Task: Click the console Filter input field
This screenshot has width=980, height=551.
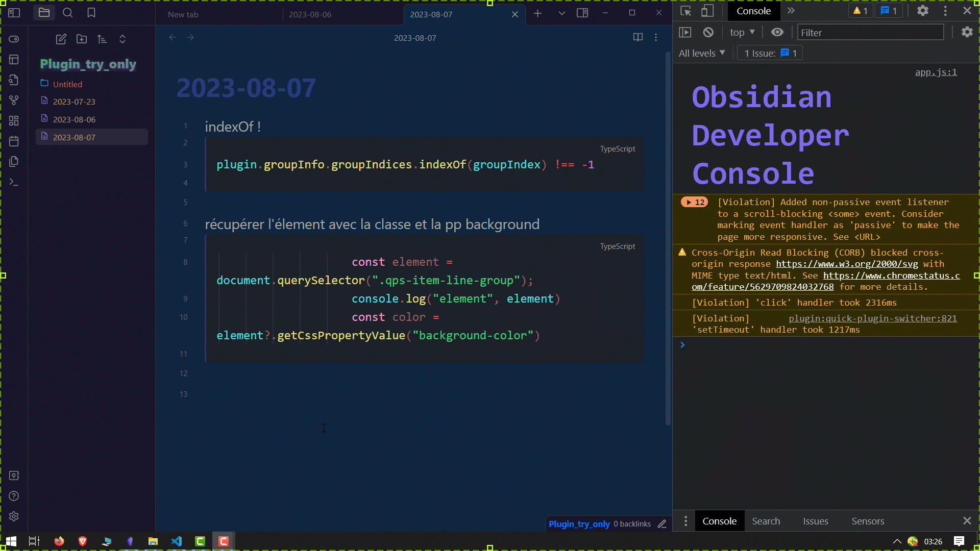Action: pos(870,33)
